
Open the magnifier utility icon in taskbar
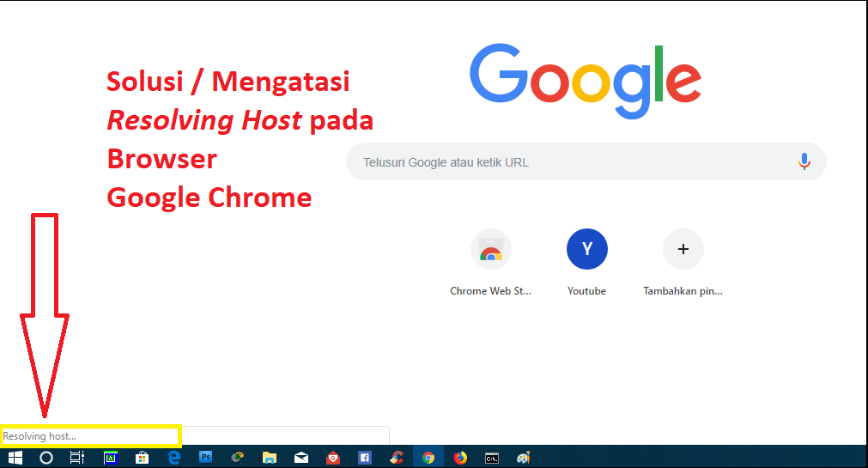(x=238, y=458)
